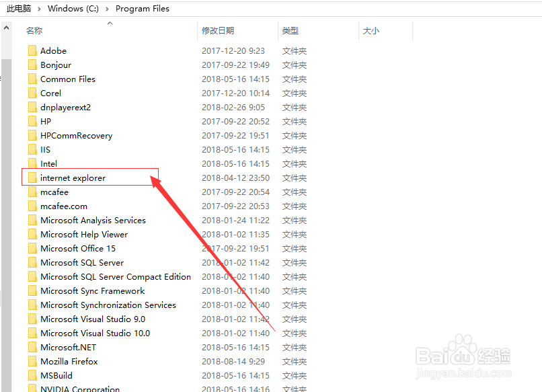Select the mcafee folder icon
This screenshot has width=542, height=392.
(x=32, y=192)
